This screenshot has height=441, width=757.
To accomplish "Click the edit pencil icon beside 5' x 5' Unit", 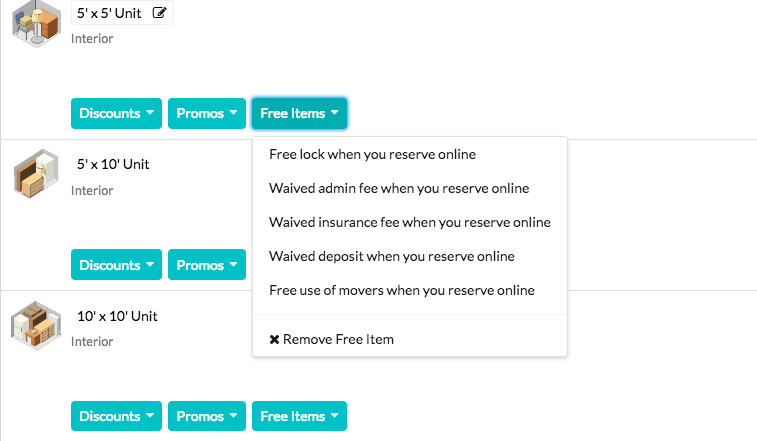I will (159, 13).
